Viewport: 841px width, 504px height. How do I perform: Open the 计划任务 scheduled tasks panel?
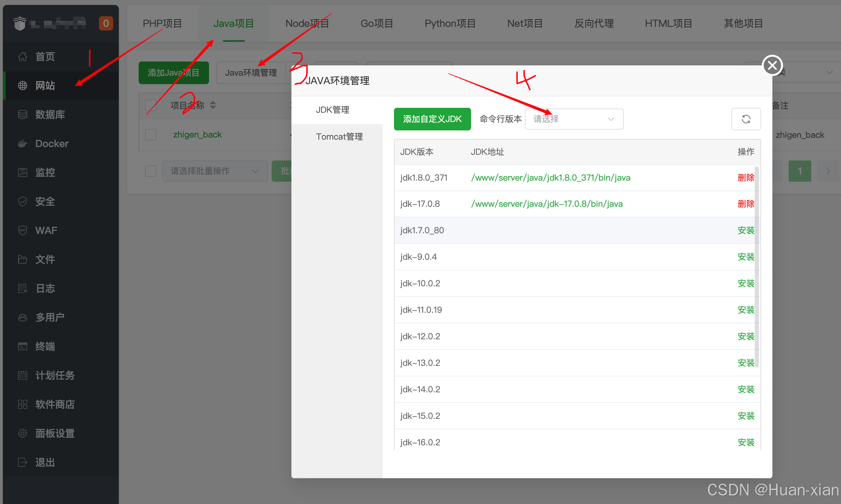coord(55,375)
